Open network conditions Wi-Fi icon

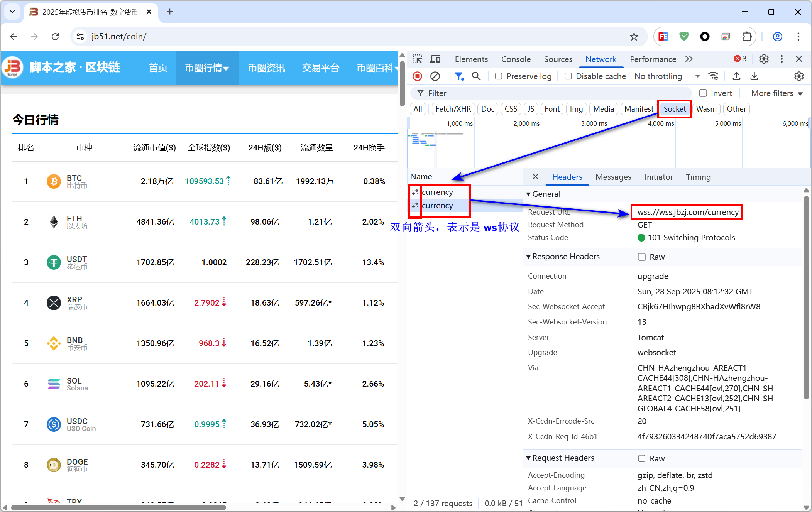pos(713,76)
